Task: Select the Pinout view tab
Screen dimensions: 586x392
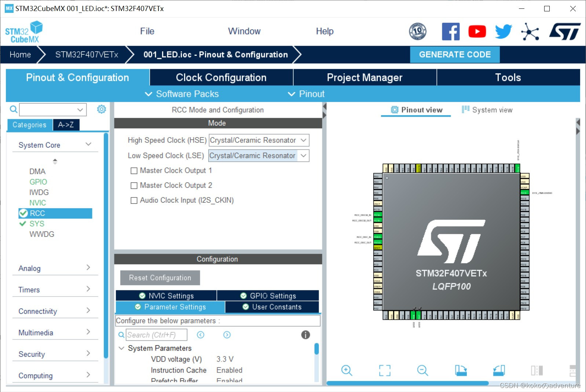Action: click(x=416, y=110)
